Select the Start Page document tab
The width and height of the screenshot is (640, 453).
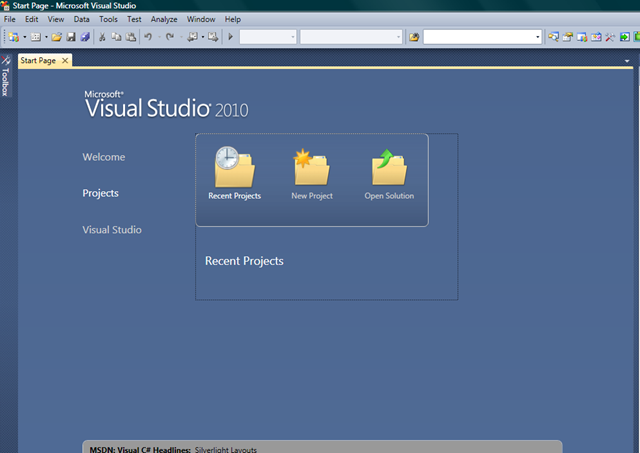(38, 60)
